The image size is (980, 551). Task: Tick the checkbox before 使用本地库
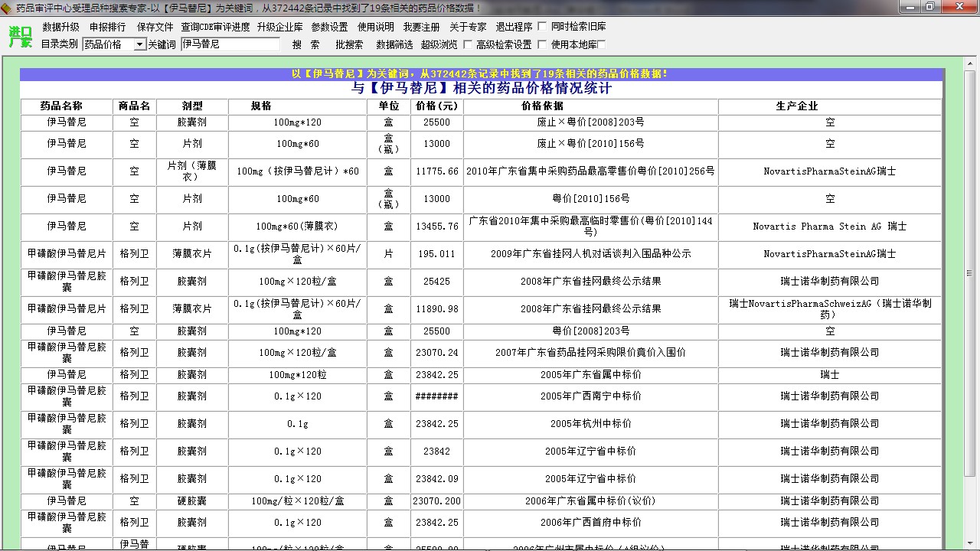(x=543, y=44)
